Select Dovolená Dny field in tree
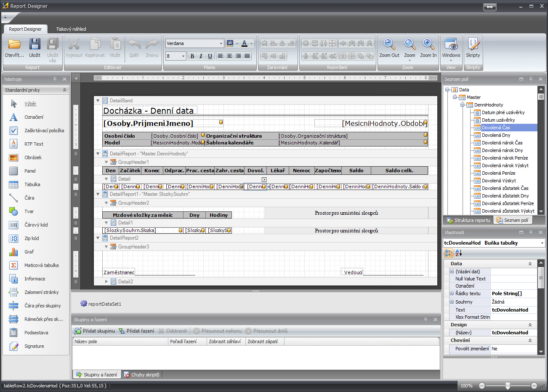 496,135
